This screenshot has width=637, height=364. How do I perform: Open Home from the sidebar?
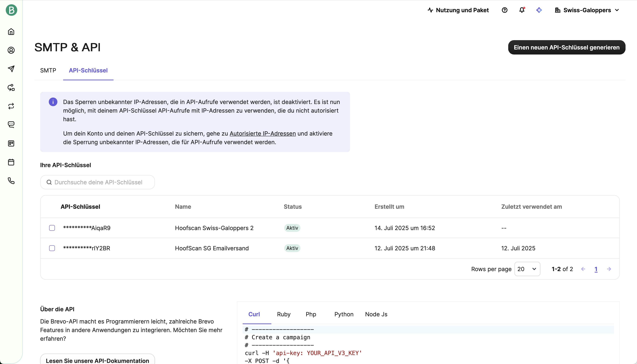[x=11, y=32]
